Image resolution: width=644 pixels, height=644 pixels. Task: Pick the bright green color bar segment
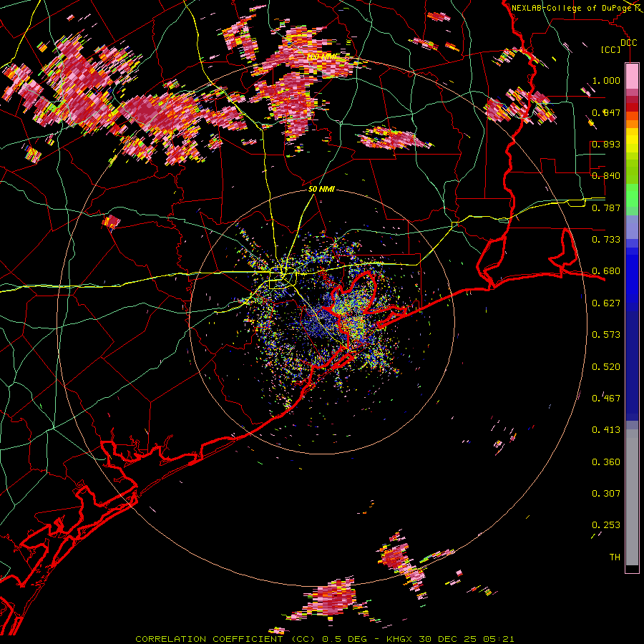[x=632, y=195]
